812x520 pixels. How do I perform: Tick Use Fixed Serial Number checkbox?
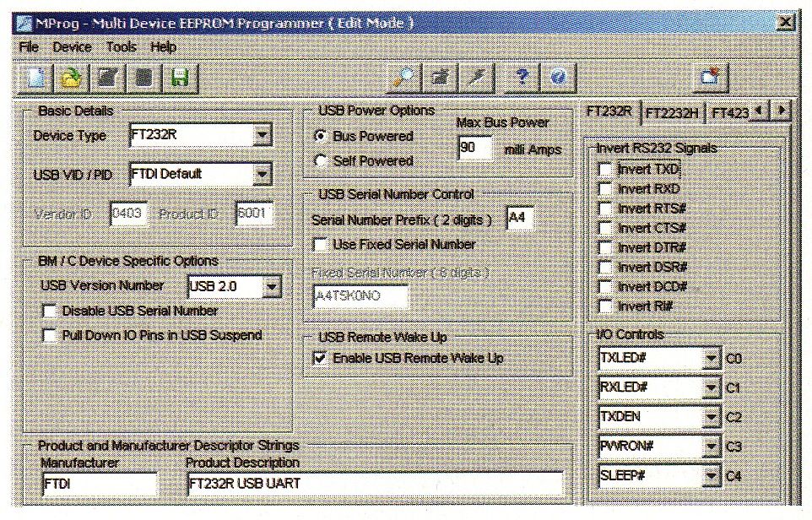tap(321, 245)
